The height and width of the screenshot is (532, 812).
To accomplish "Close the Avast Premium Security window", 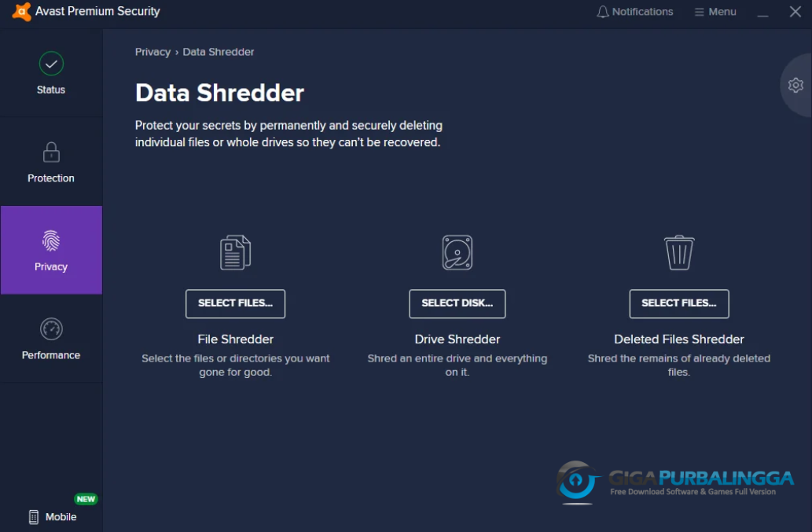I will point(795,11).
